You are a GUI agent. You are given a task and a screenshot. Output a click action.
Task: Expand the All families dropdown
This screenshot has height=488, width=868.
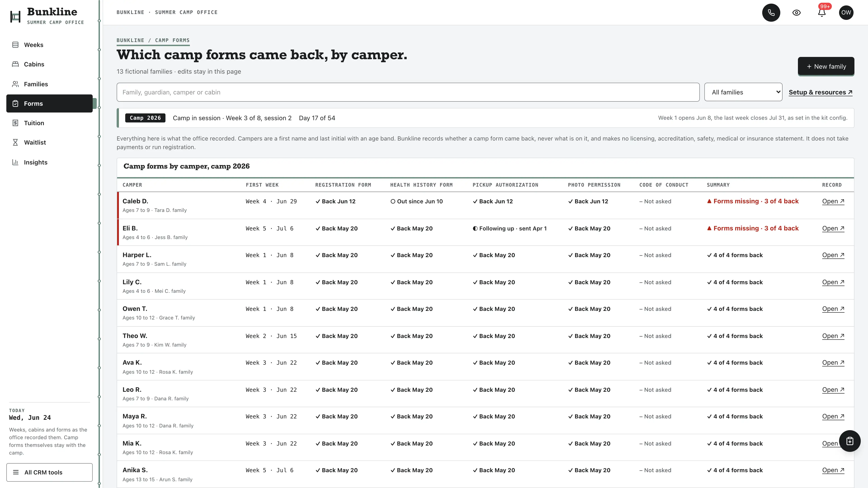(743, 92)
